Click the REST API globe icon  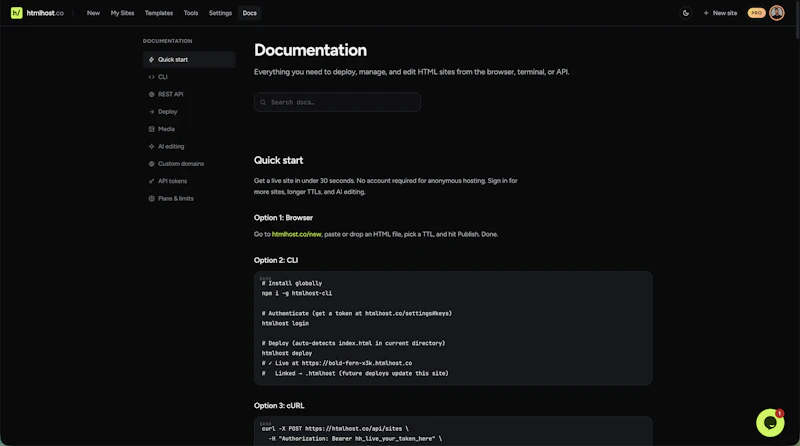(152, 94)
